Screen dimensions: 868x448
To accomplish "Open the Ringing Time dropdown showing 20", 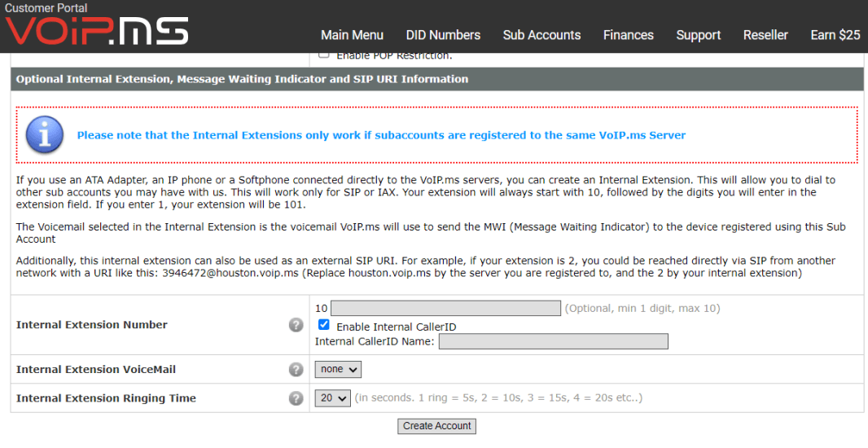I will pos(333,398).
